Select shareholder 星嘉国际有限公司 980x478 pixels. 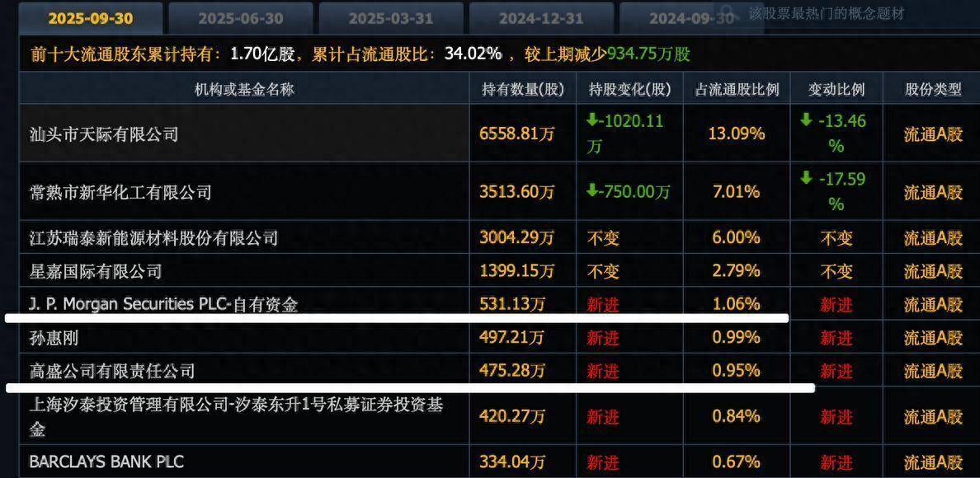[96, 271]
